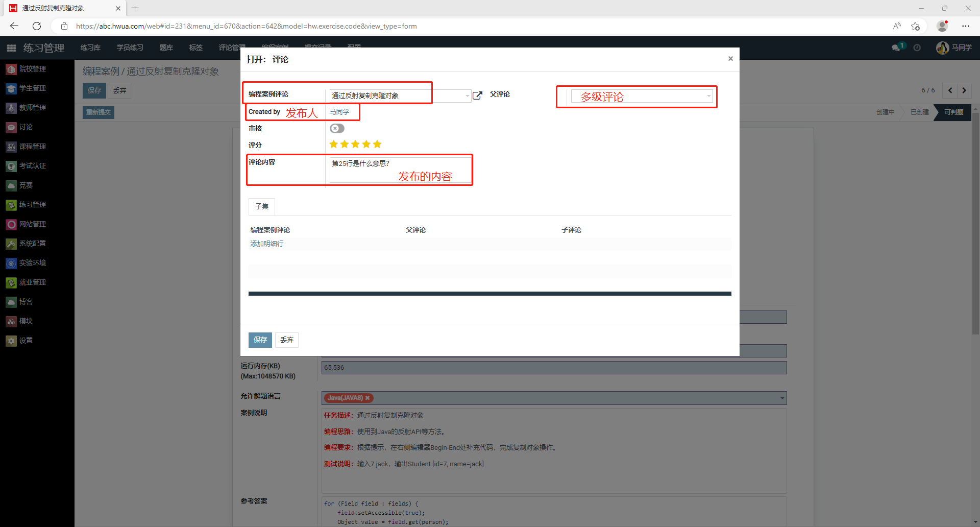Click the browser address bar URL
The width and height of the screenshot is (980, 527).
(x=247, y=26)
